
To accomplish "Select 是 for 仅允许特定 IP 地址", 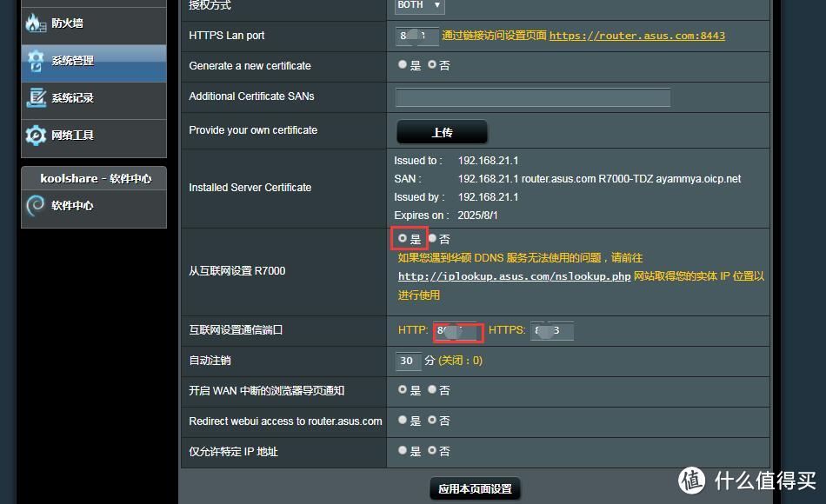I will 403,450.
